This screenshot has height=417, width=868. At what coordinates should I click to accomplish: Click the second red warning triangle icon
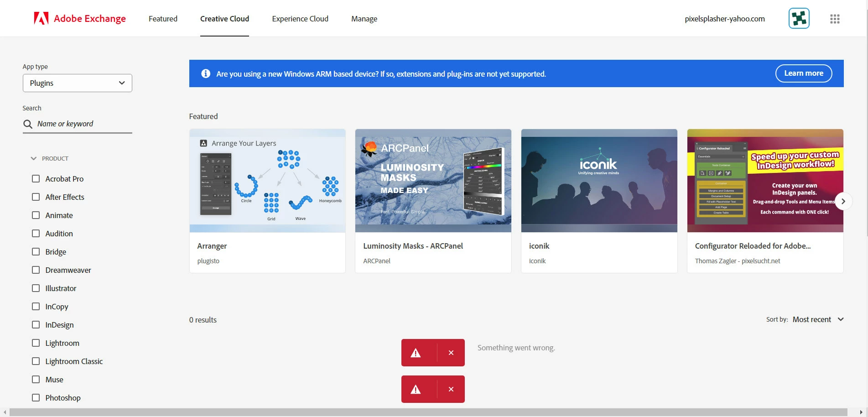click(416, 389)
